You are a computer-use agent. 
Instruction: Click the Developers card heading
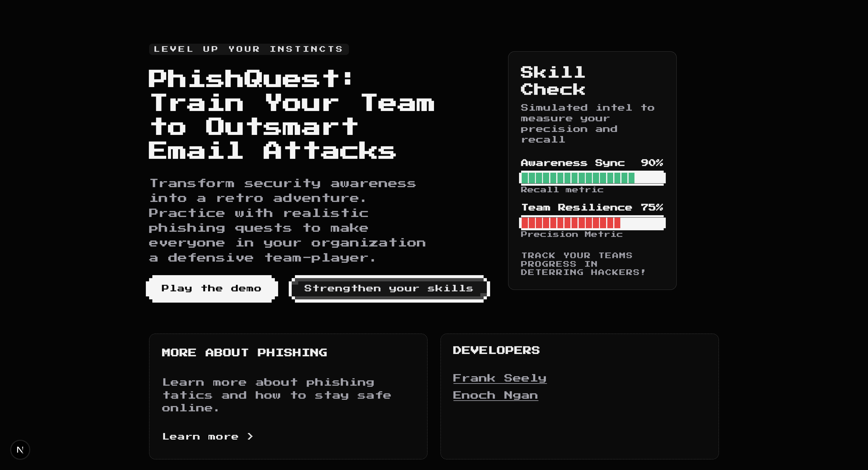496,350
